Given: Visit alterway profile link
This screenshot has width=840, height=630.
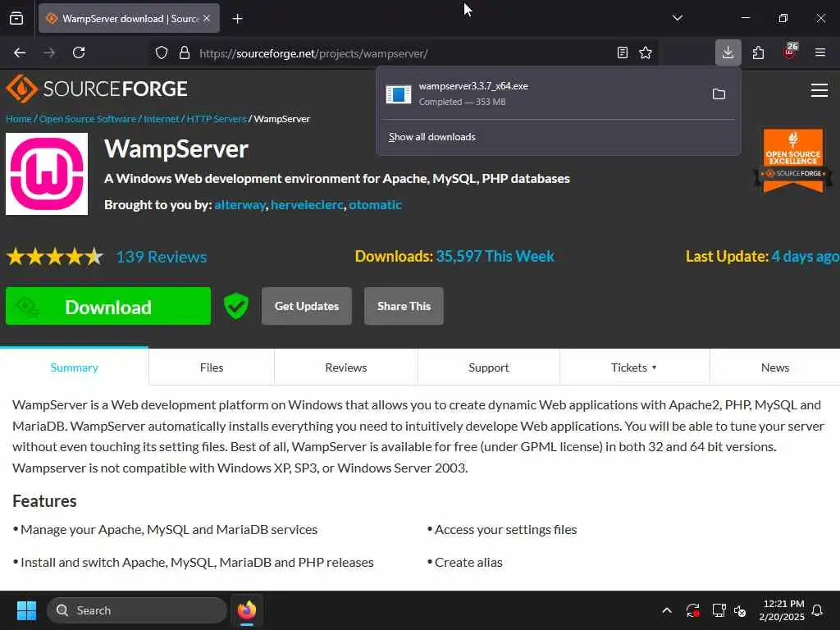Looking at the screenshot, I should tap(240, 205).
